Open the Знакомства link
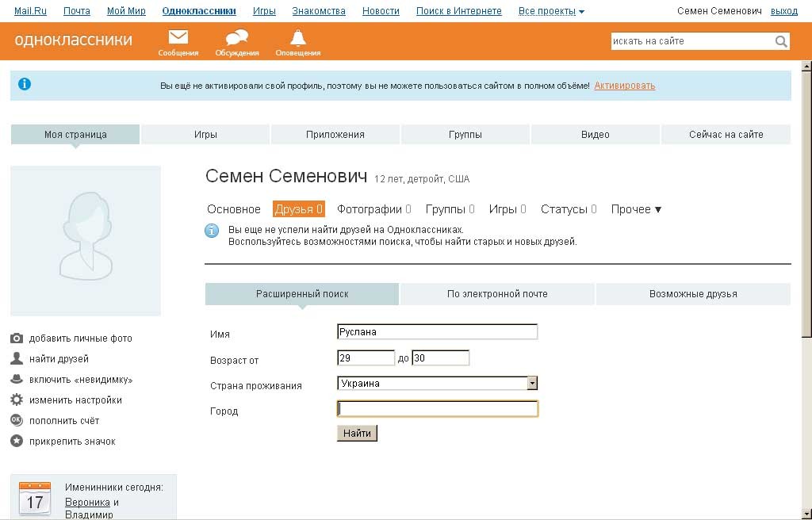The height and width of the screenshot is (520, 812). click(x=319, y=11)
